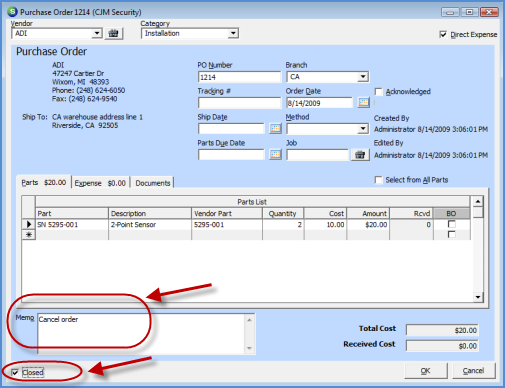This screenshot has height=388, width=505.
Task: Click parts list scroll down arrow
Action: pos(478,297)
